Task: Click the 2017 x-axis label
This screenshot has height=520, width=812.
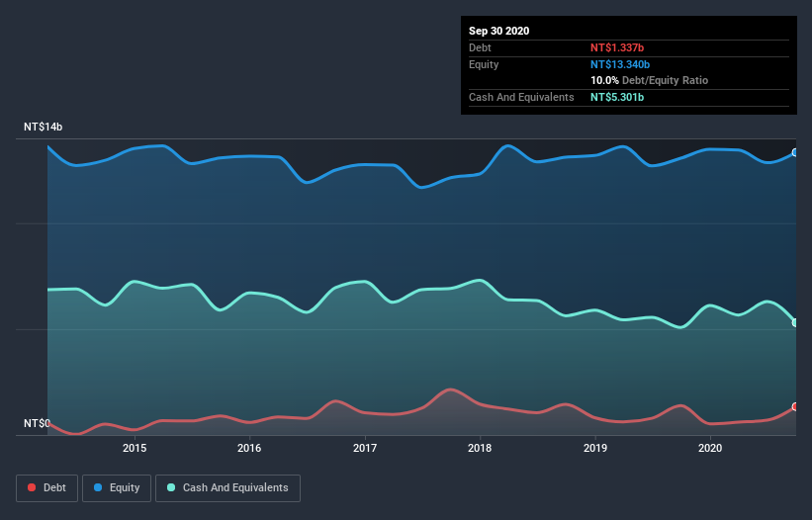Action: pos(365,448)
